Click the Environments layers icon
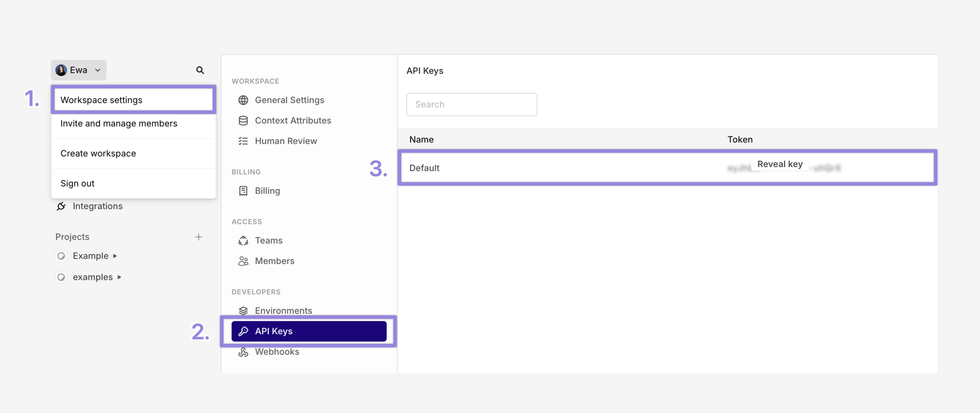The width and height of the screenshot is (980, 413). coord(243,310)
